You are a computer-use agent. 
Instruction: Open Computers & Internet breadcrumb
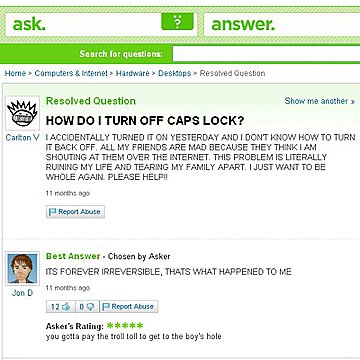(x=71, y=73)
